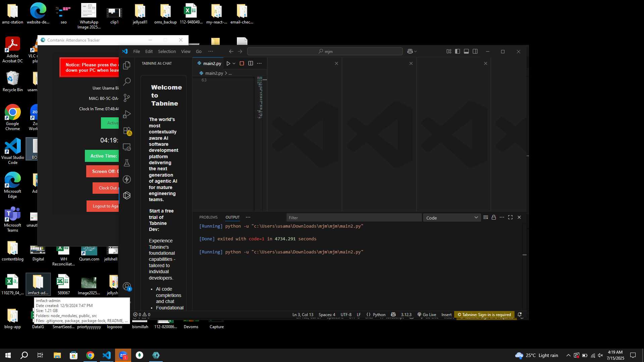Open the Source Control view

click(127, 98)
